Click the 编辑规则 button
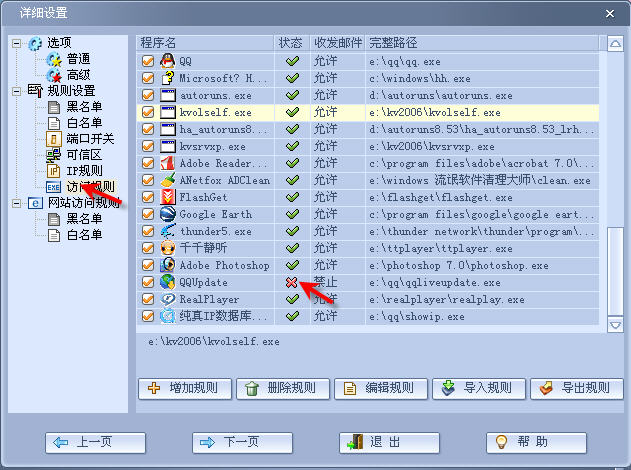Screen dimensions: 631x470 point(381,388)
